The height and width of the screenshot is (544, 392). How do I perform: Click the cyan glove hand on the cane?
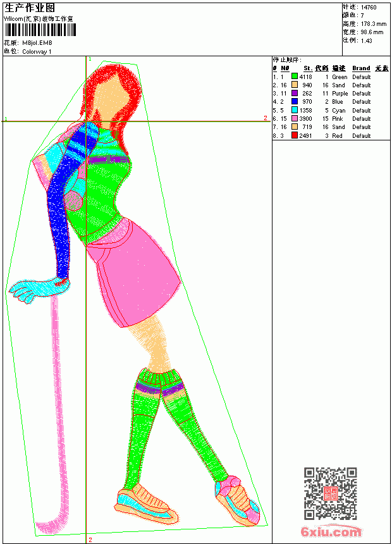(x=37, y=289)
